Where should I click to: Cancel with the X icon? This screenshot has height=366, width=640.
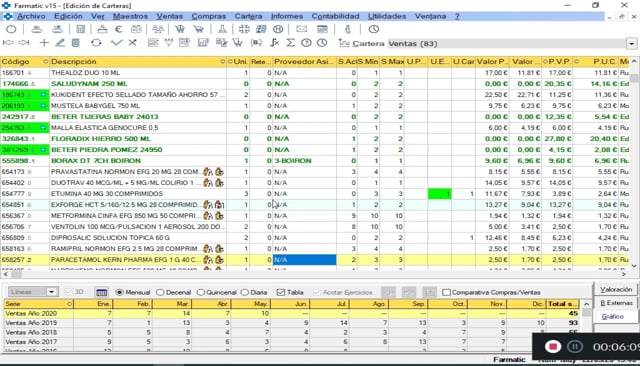pos(133,43)
